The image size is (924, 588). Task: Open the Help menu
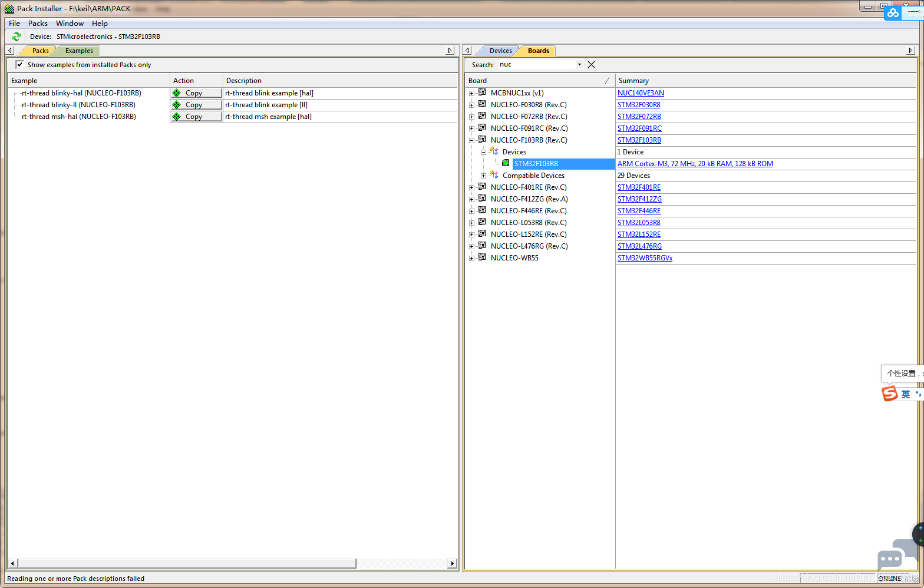click(100, 24)
